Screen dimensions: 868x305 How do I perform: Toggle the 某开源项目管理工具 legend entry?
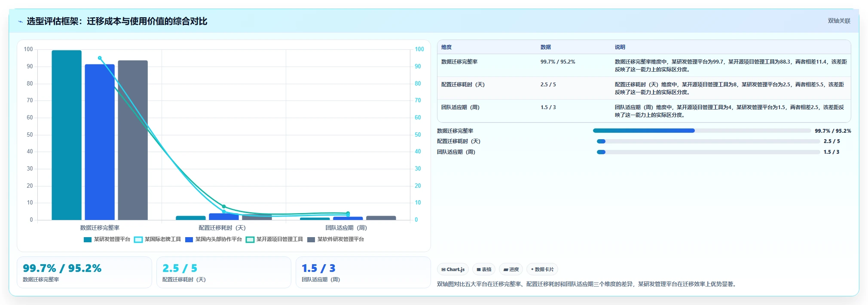tap(275, 239)
